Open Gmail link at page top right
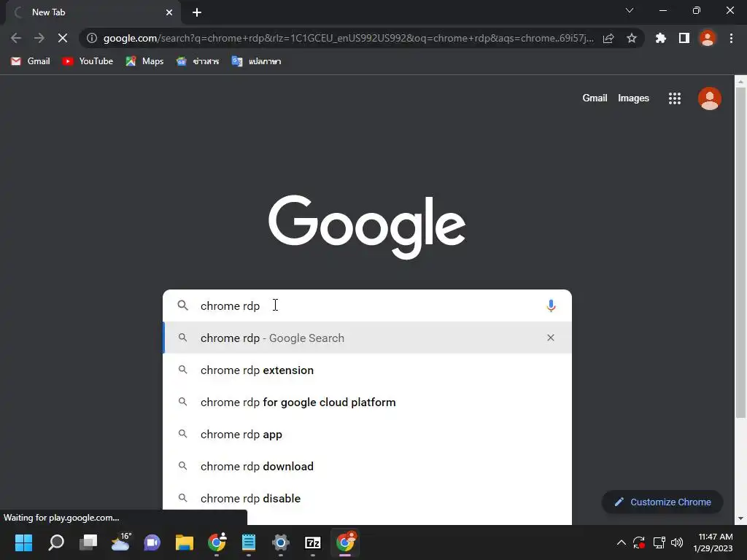The width and height of the screenshot is (747, 560). [x=595, y=98]
